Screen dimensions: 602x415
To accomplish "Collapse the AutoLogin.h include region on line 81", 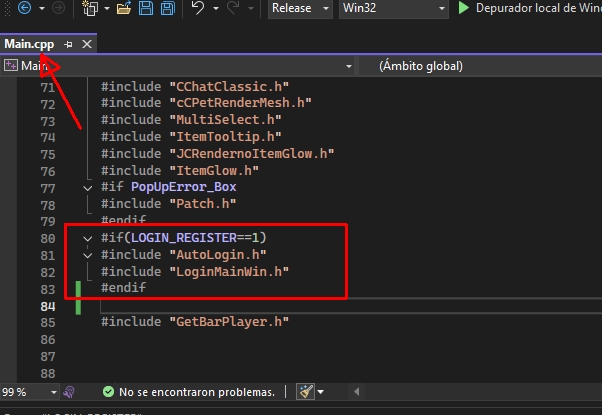I will [88, 255].
